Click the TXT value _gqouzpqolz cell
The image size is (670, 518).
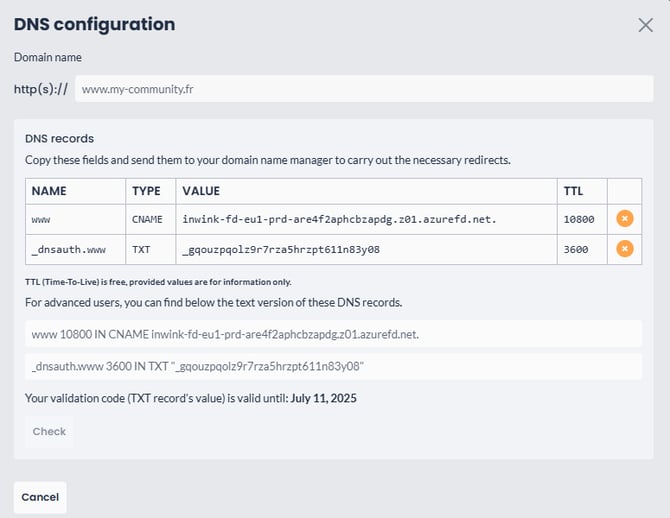coord(366,249)
